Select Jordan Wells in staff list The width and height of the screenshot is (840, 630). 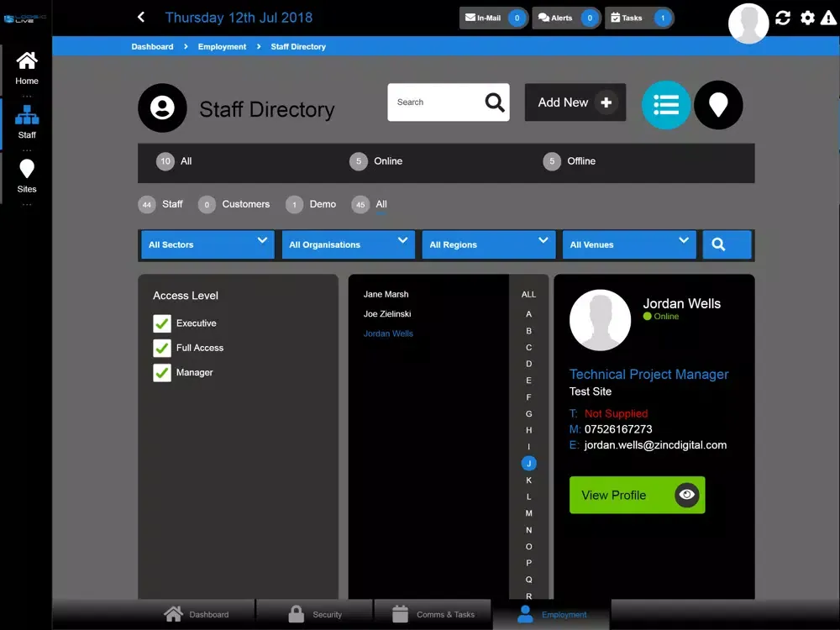point(388,333)
